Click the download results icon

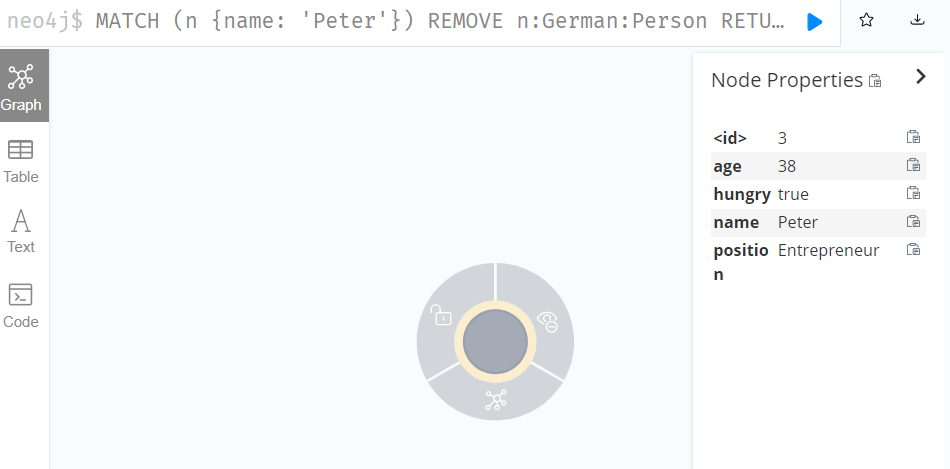(x=918, y=20)
